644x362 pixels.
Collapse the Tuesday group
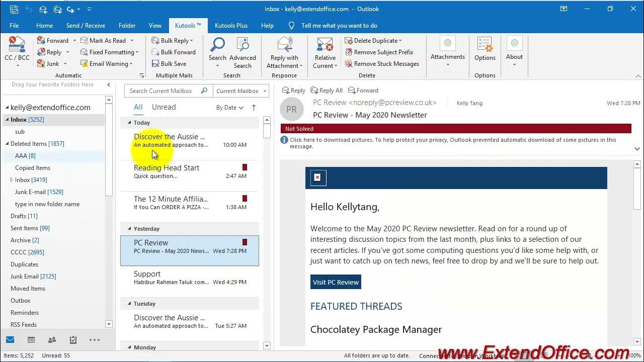129,304
